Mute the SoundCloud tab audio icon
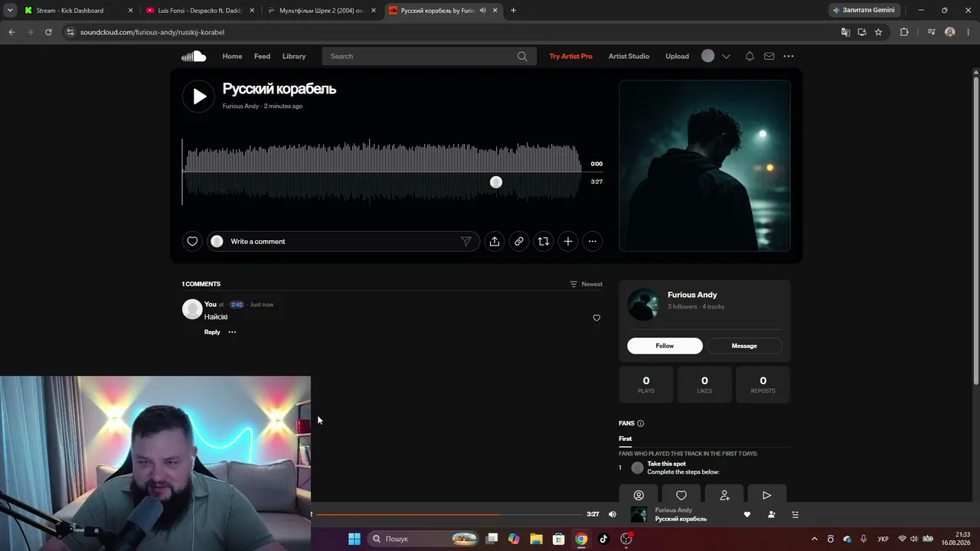980x551 pixels. 482,11
